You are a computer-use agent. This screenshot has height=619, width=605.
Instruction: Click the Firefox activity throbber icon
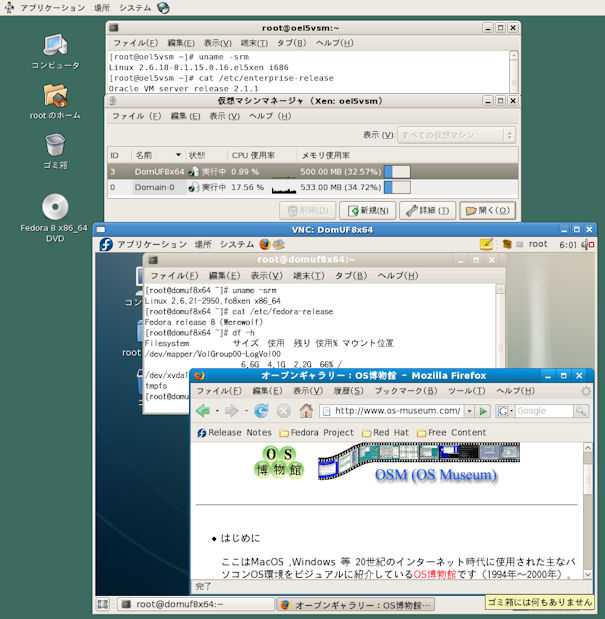tap(586, 391)
